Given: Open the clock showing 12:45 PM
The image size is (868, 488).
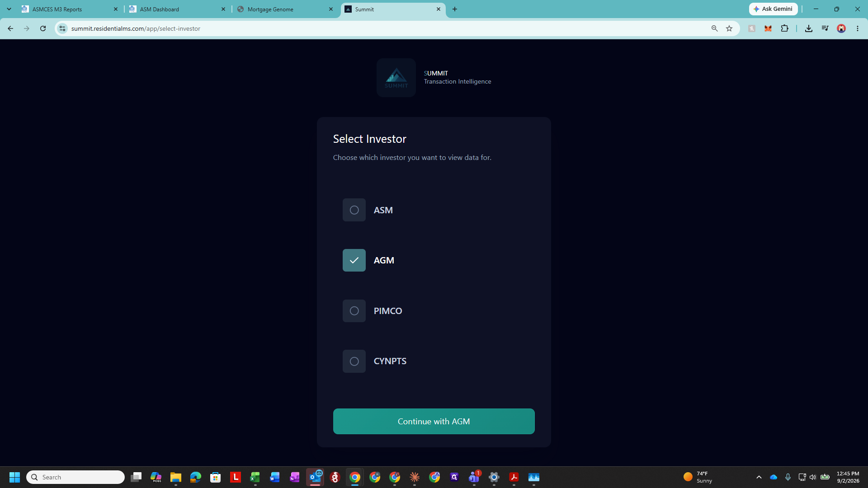Looking at the screenshot, I should [x=848, y=477].
